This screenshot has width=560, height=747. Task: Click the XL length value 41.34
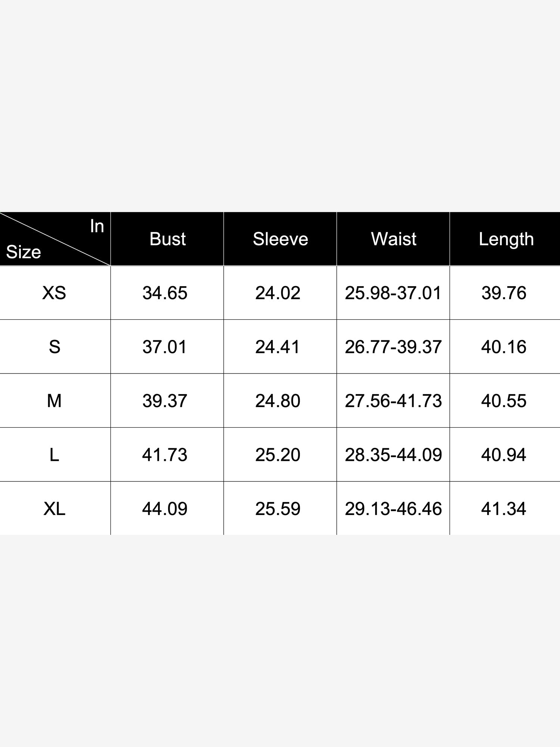(x=504, y=509)
